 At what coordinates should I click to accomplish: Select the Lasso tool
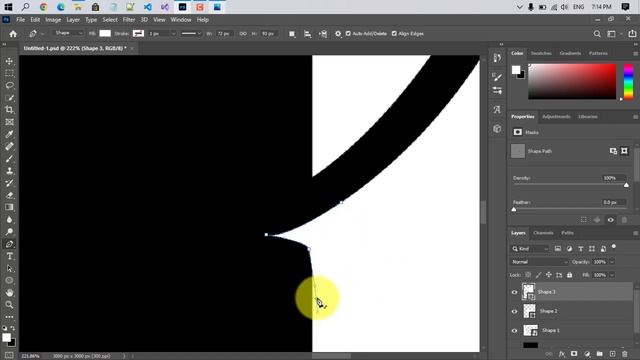[9, 86]
